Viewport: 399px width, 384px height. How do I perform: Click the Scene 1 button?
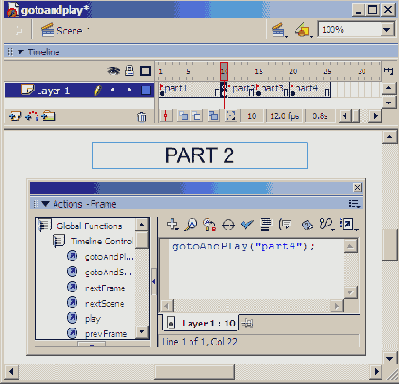[65, 30]
